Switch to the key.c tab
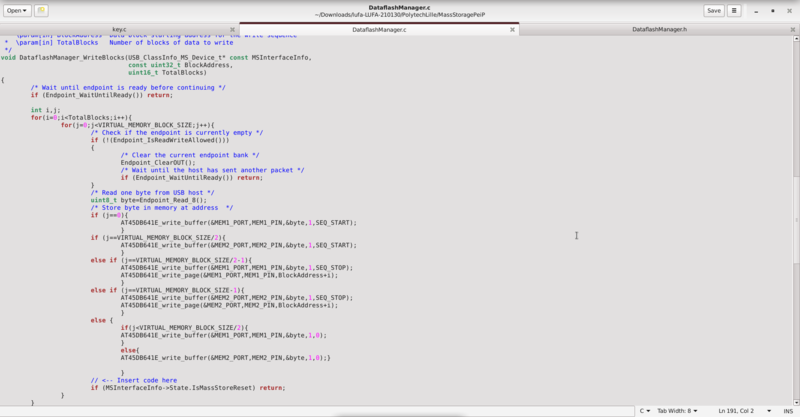Image resolution: width=800 pixels, height=417 pixels. (119, 30)
